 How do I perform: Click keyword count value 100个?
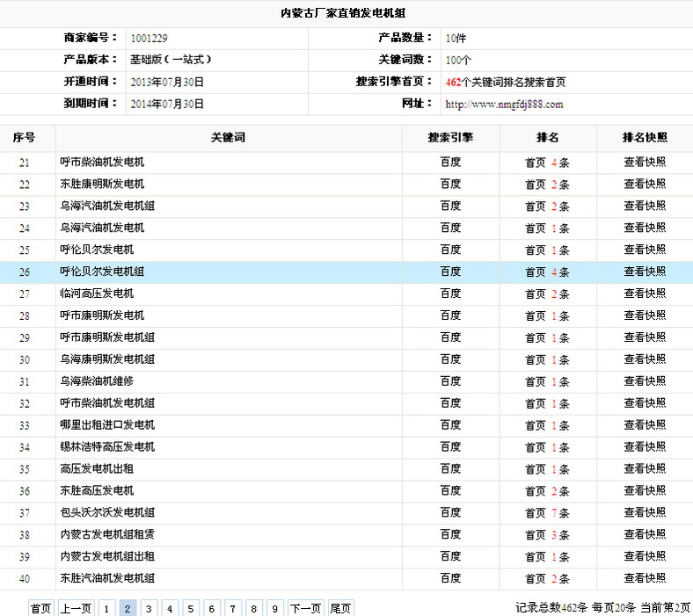coord(458,60)
